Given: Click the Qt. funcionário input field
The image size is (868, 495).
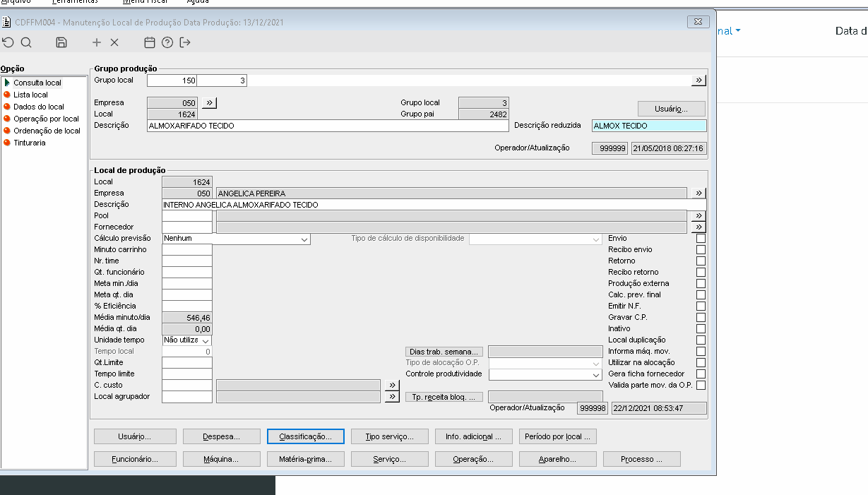Looking at the screenshot, I should click(187, 272).
